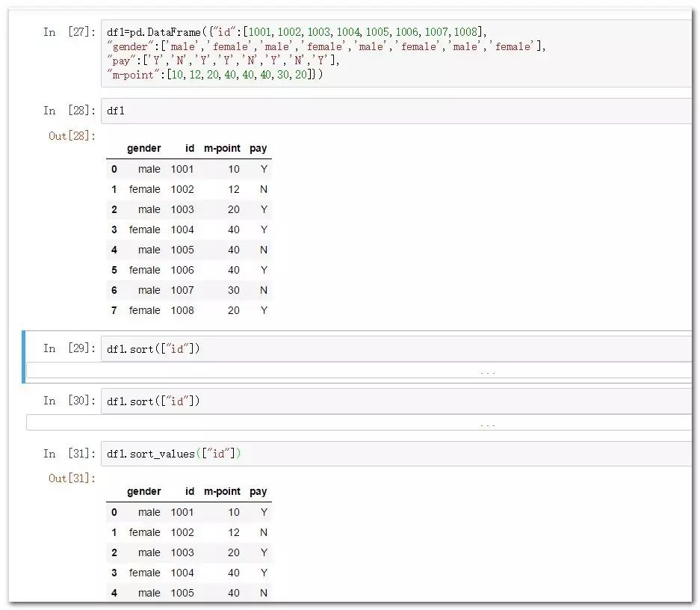Click row index 7 in Out[28] table
The width and height of the screenshot is (700, 610).
(x=114, y=310)
